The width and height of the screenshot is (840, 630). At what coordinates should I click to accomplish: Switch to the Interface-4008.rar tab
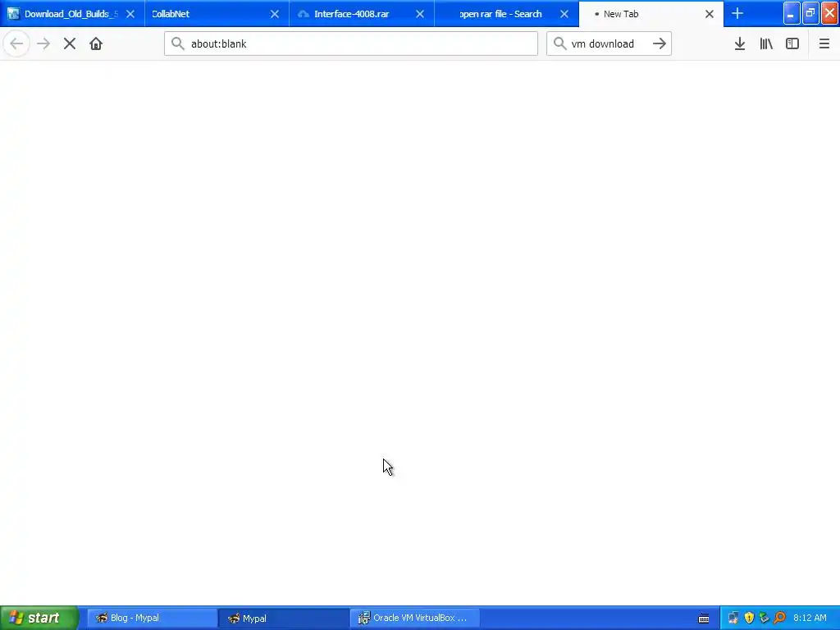pos(362,14)
